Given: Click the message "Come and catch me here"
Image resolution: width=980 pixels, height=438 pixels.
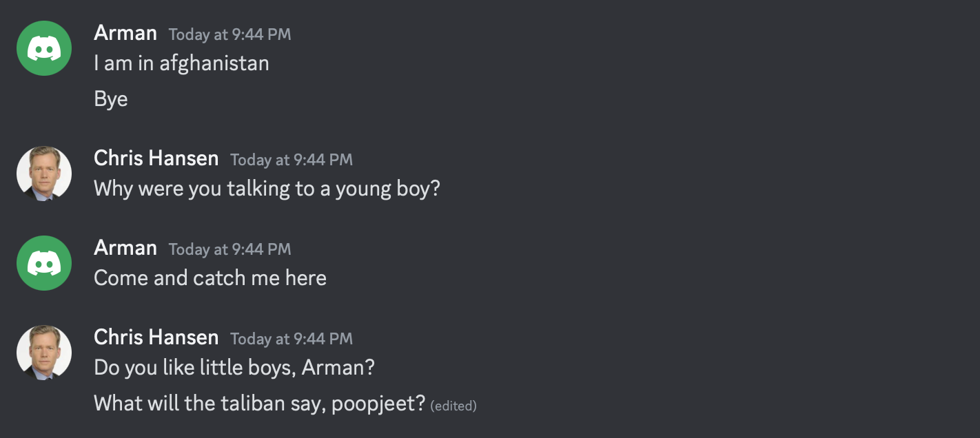Looking at the screenshot, I should click(210, 278).
